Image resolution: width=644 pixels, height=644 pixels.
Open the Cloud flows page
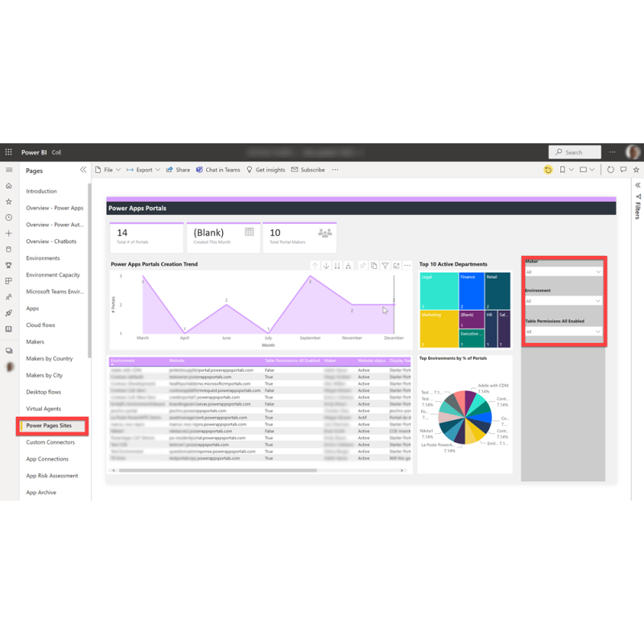(x=41, y=325)
